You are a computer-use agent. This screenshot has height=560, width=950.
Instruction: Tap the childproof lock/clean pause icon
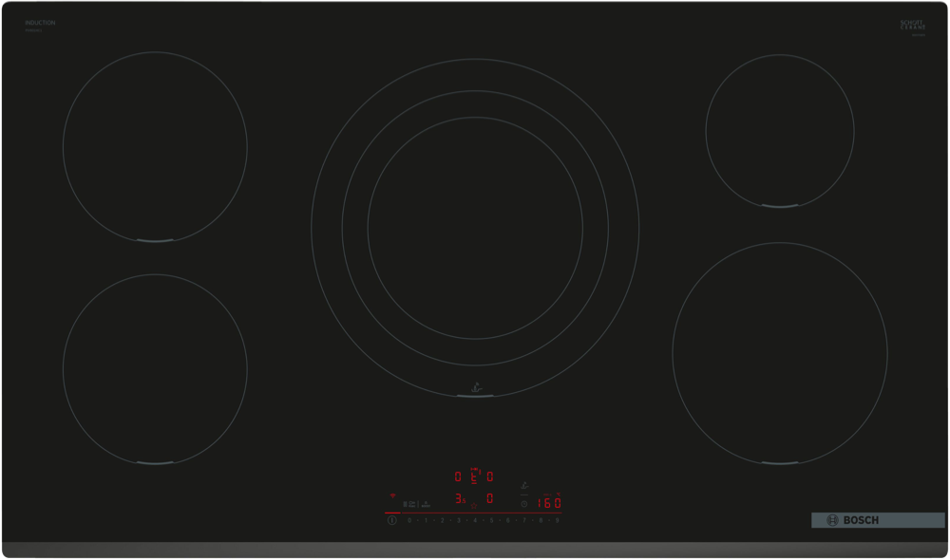[x=408, y=504]
